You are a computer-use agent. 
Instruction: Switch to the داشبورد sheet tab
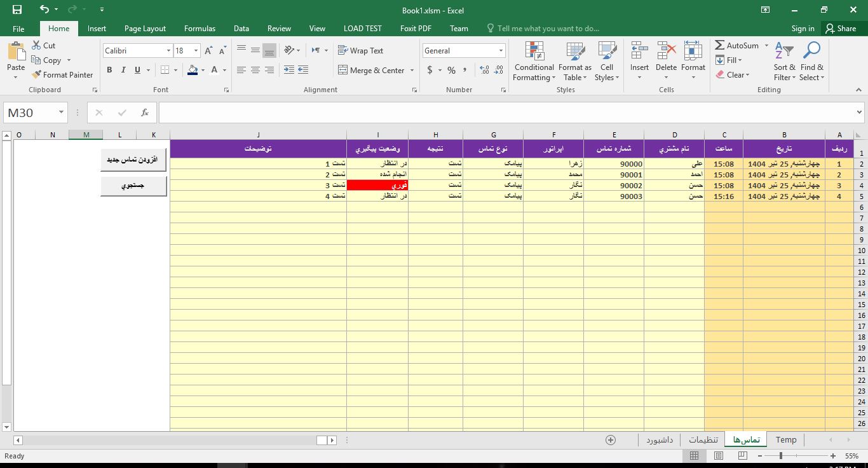coord(660,439)
